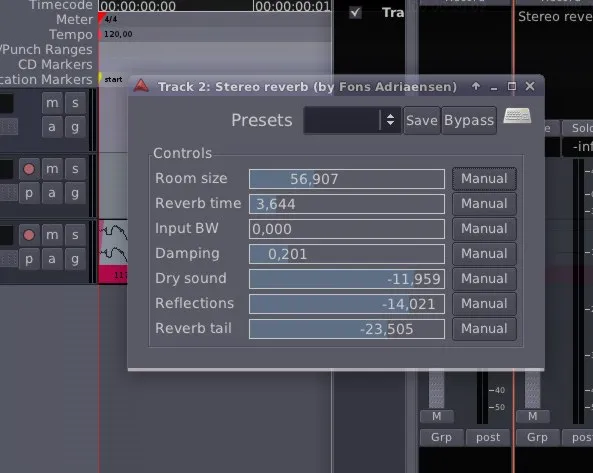
Task: Open Damping Manual automation dropdown
Action: pos(484,254)
